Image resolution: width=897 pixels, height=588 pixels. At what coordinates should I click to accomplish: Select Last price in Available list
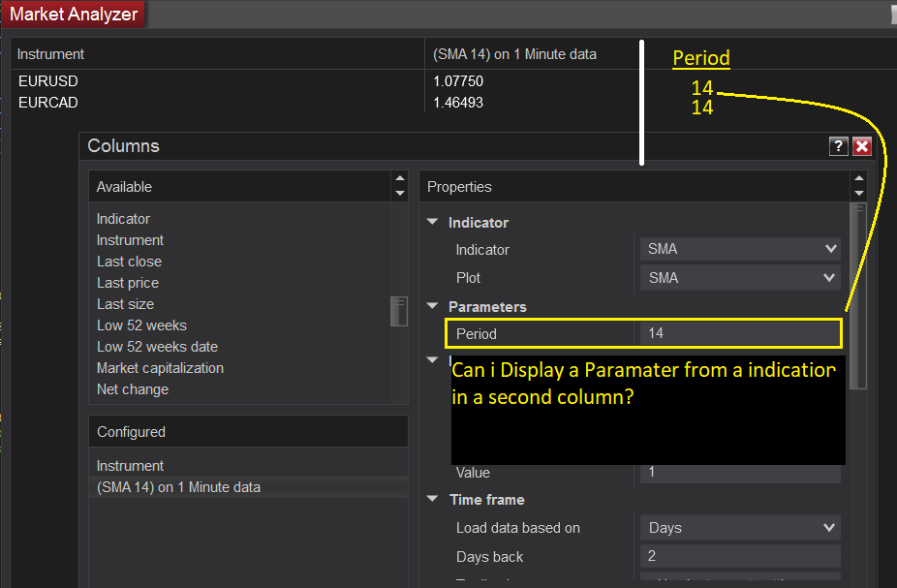128,283
